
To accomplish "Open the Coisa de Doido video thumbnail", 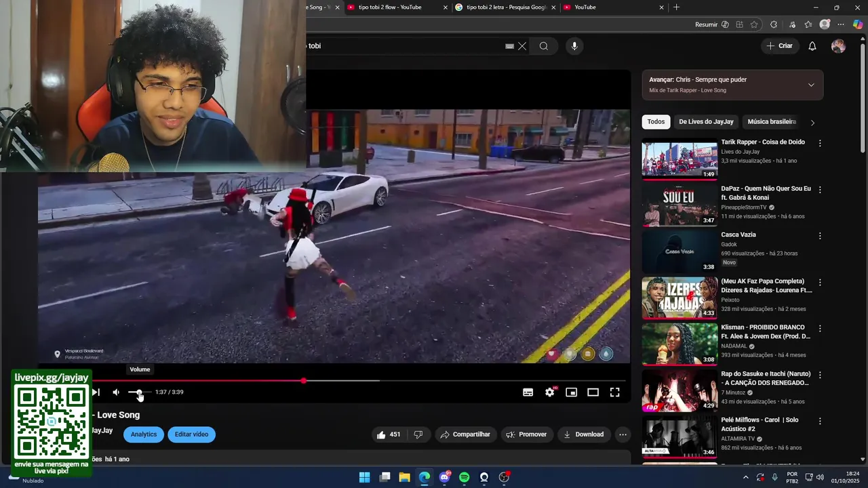I will [x=679, y=159].
